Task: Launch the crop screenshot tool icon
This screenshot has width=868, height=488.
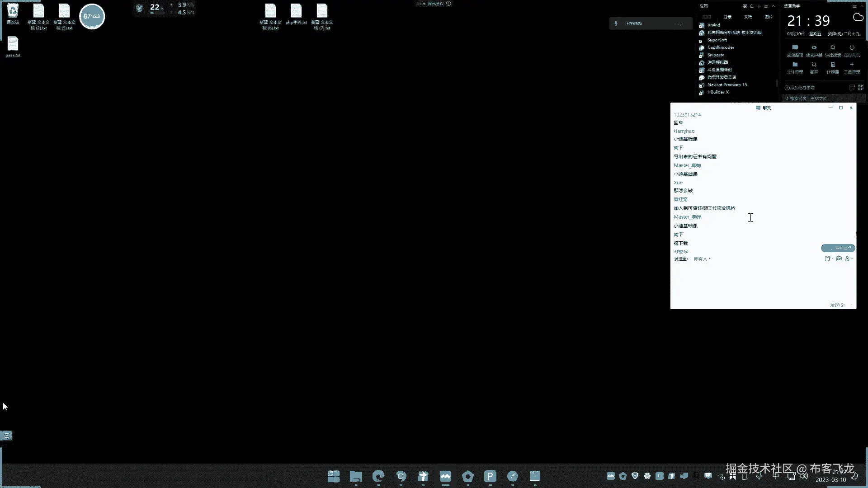Action: pos(814,65)
